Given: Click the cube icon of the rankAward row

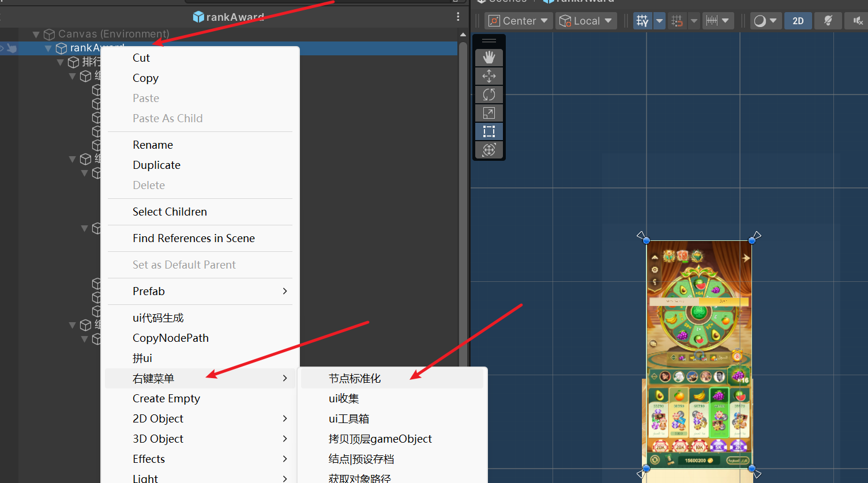Looking at the screenshot, I should pyautogui.click(x=61, y=48).
